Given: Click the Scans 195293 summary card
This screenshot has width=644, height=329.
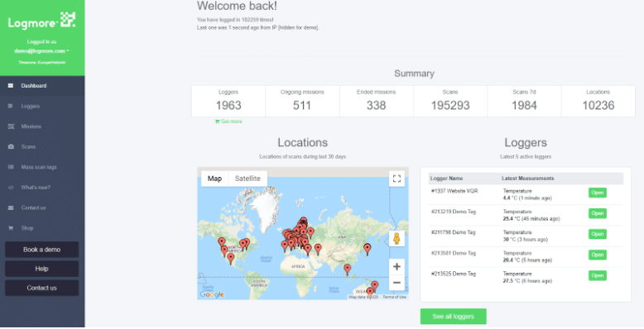Looking at the screenshot, I should (x=450, y=102).
